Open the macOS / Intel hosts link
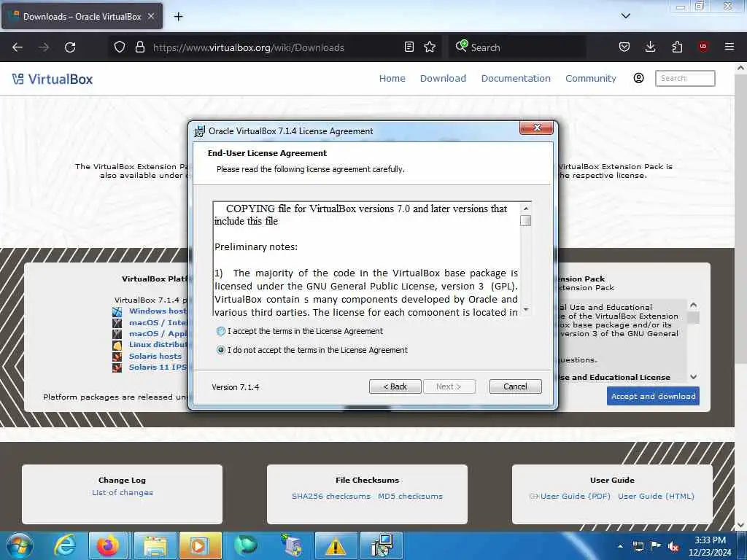This screenshot has height=560, width=747. [158, 322]
